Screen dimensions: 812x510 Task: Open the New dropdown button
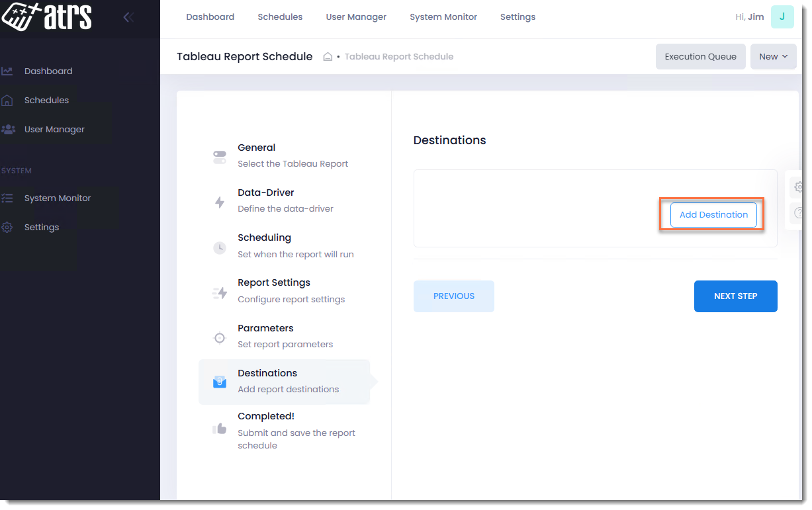[773, 57]
